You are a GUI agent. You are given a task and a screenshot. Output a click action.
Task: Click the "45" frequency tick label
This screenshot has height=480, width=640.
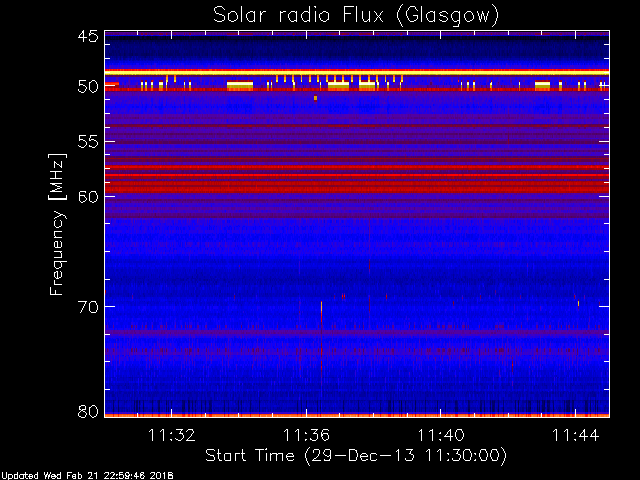[x=88, y=36]
